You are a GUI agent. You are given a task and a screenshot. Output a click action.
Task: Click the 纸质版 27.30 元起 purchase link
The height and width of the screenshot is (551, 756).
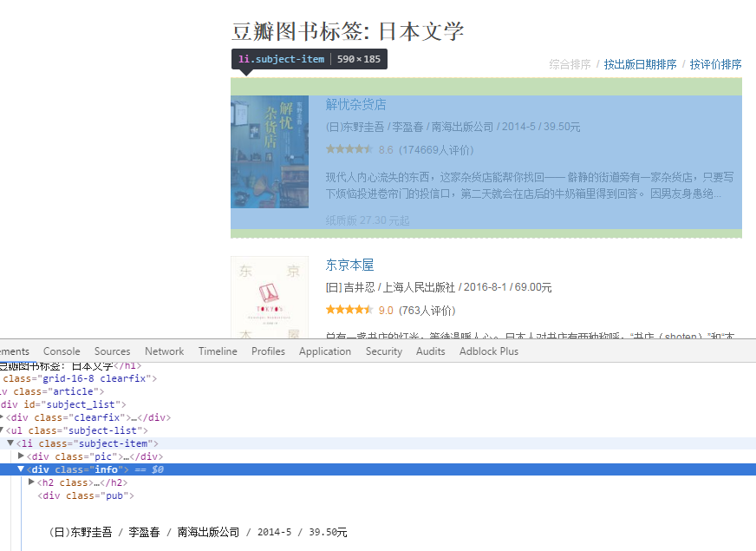click(368, 220)
